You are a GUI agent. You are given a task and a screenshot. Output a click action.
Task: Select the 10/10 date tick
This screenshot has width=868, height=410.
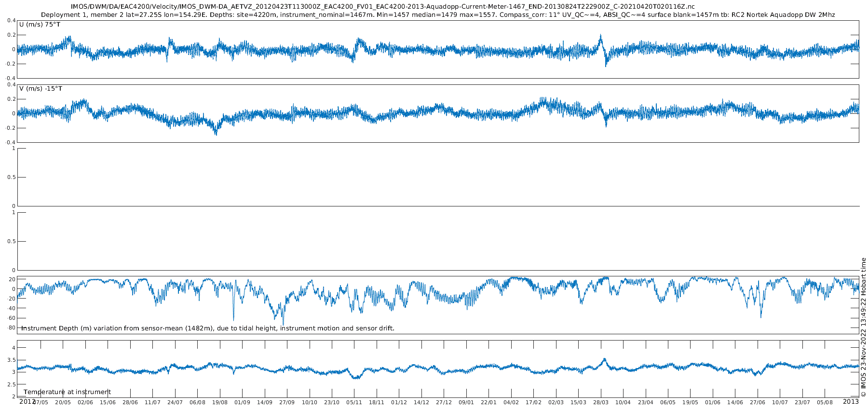[x=310, y=402]
